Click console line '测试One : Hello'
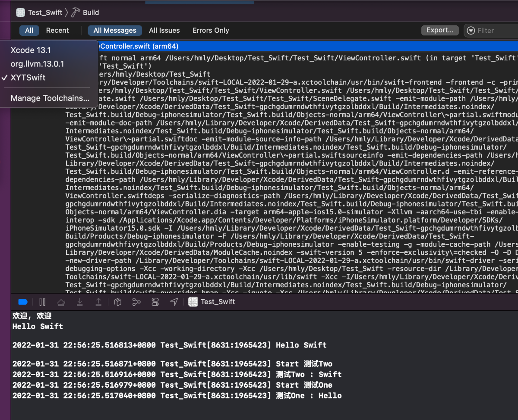Viewport: 518px width, 420px height. coord(177,395)
